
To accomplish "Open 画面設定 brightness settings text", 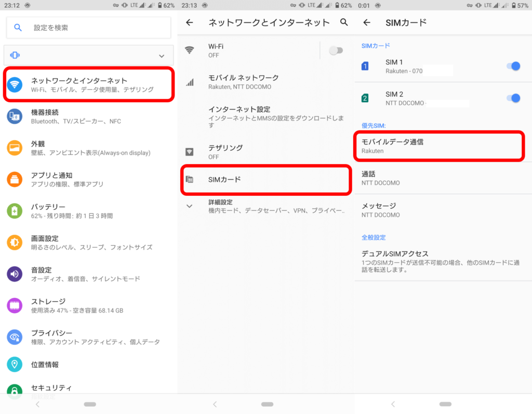I will pyautogui.click(x=91, y=243).
